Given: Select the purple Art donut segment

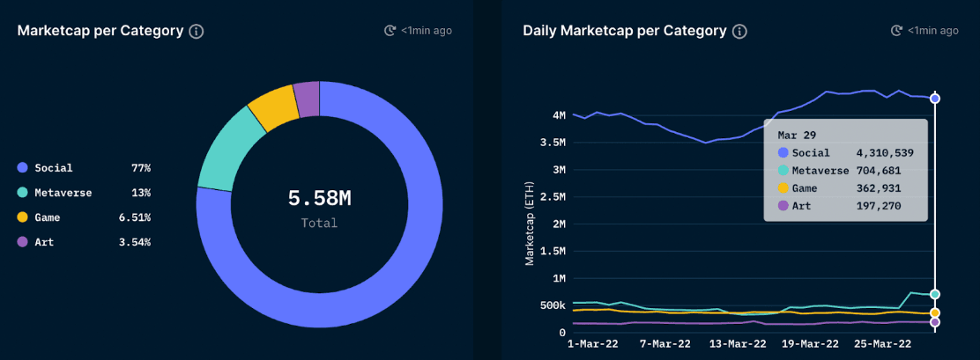Looking at the screenshot, I should pyautogui.click(x=306, y=97).
